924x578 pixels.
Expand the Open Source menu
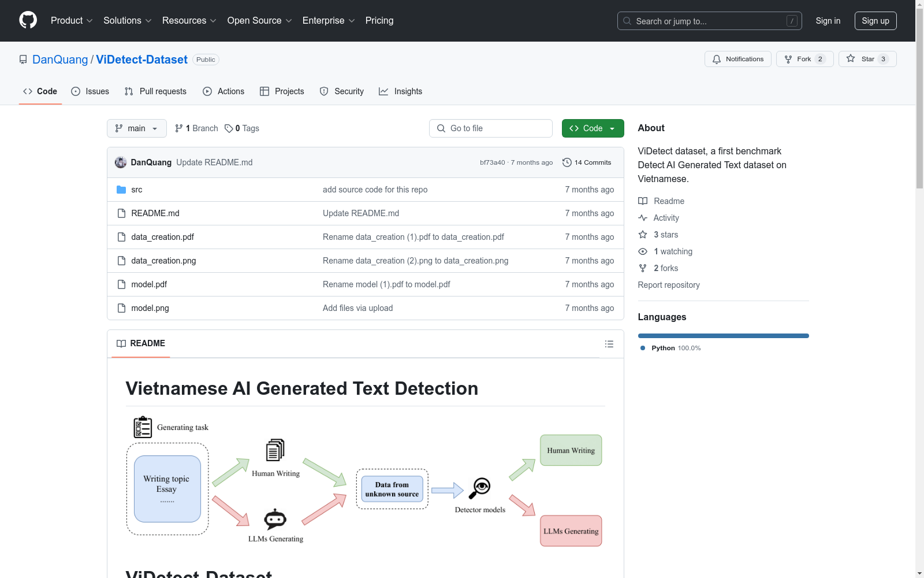[260, 20]
